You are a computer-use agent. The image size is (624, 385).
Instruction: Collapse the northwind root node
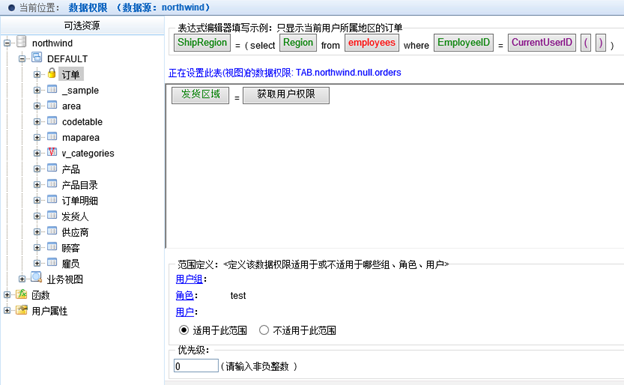coord(7,43)
